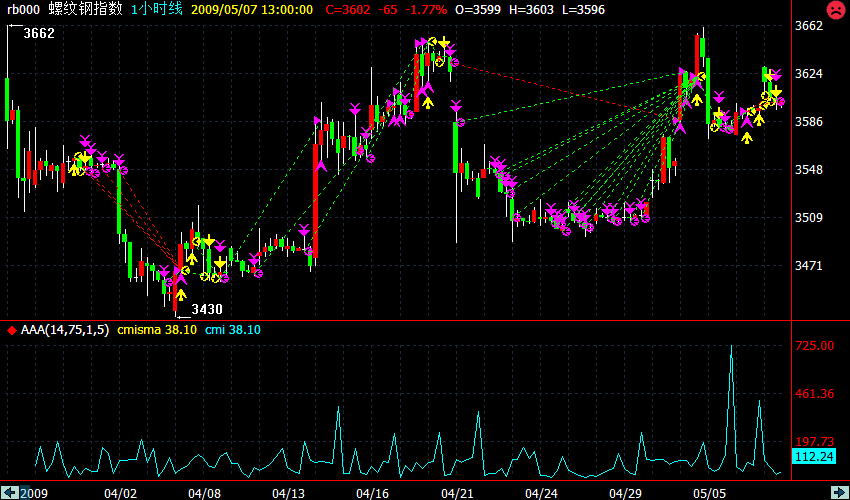Click the cyan cmi 38.10 label
Screen dimensions: 850x500
[x=232, y=329]
